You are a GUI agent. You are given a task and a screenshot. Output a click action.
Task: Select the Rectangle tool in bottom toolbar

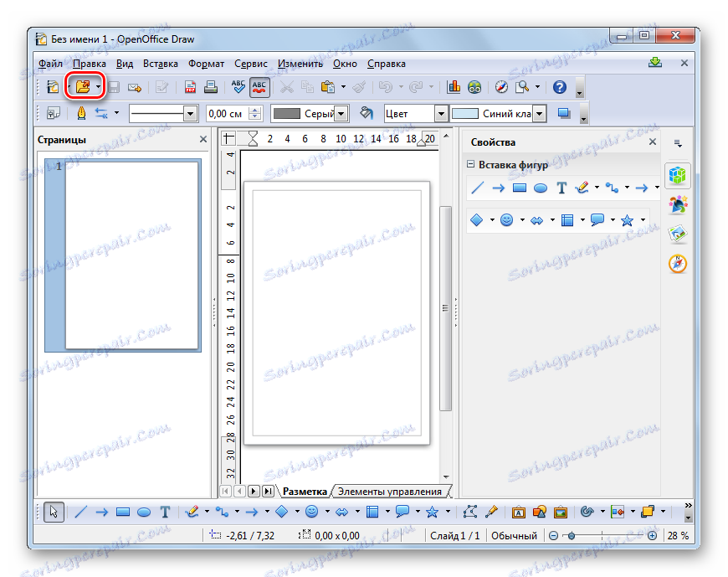[122, 512]
